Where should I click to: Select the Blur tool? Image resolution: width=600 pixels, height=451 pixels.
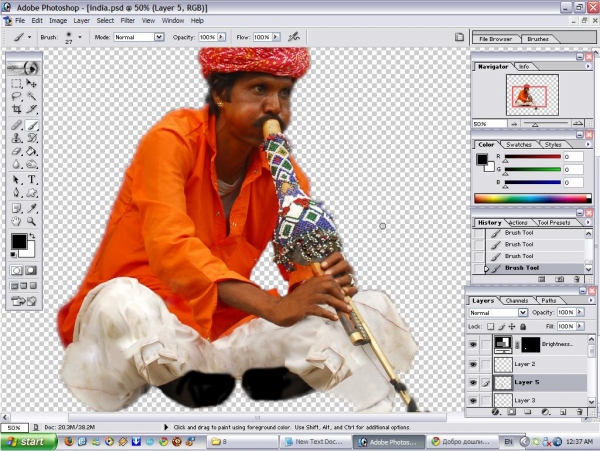(x=16, y=164)
